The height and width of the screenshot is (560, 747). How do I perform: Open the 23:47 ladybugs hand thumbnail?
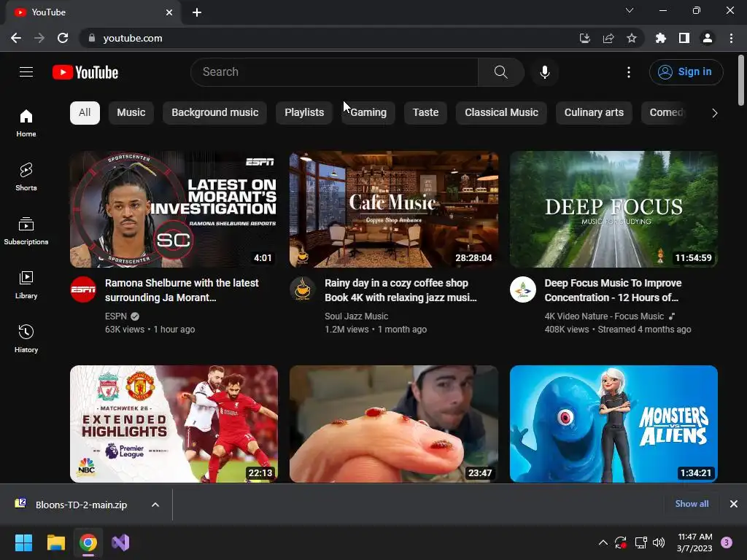(394, 424)
